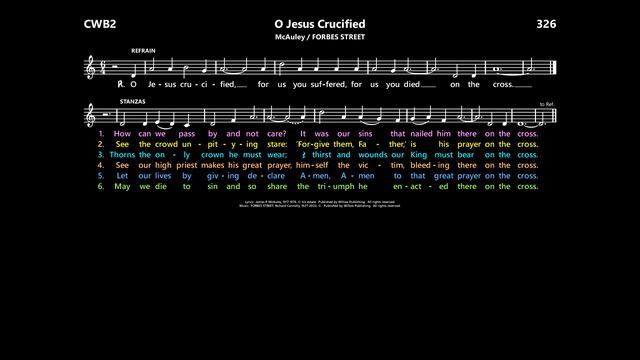Click the word "stare:" in stanza 2

click(x=277, y=144)
